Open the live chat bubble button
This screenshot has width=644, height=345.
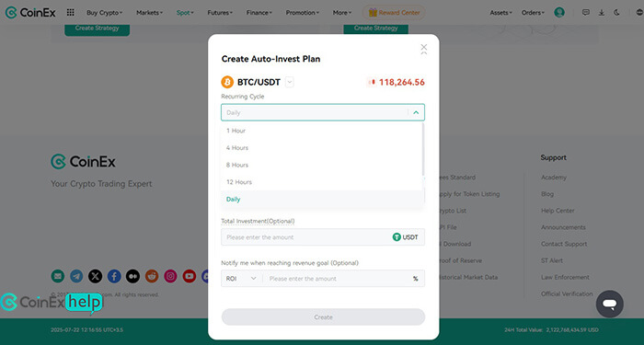(x=609, y=304)
